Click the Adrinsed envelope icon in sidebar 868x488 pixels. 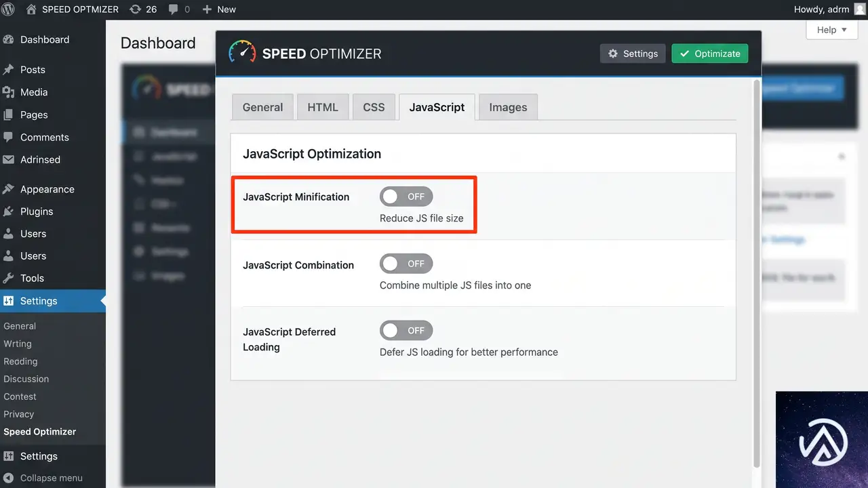(9, 160)
